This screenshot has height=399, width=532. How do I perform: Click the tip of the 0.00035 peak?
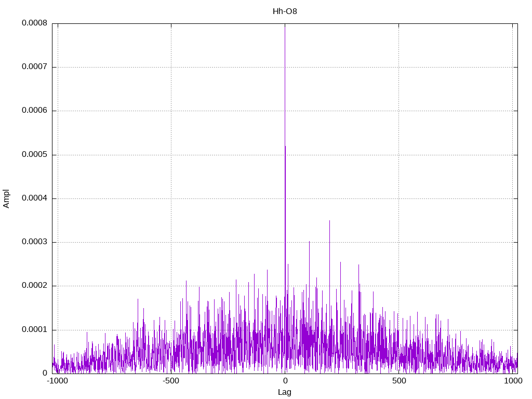[x=329, y=221]
